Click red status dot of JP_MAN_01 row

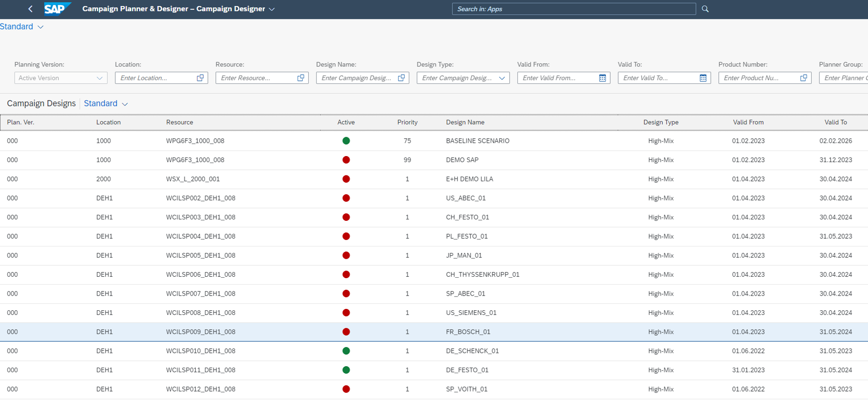point(346,256)
